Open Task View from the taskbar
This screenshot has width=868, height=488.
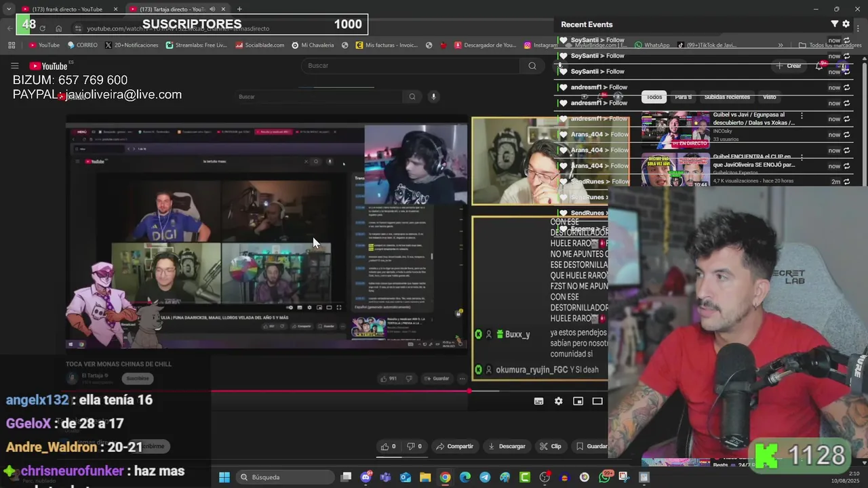click(346, 477)
